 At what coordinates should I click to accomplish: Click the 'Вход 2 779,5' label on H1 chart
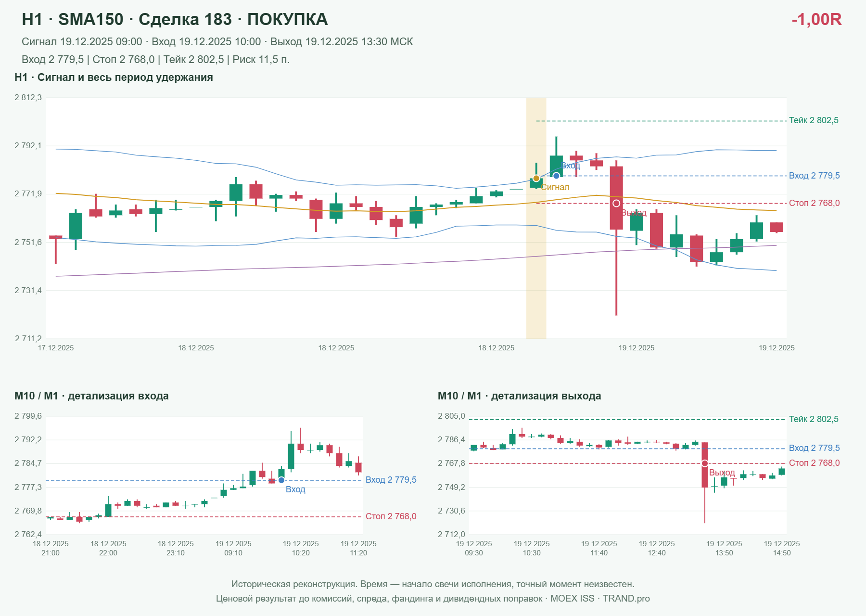pos(814,176)
